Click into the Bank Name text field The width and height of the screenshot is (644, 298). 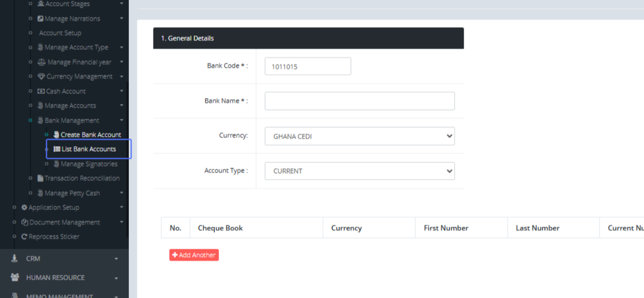coord(360,101)
